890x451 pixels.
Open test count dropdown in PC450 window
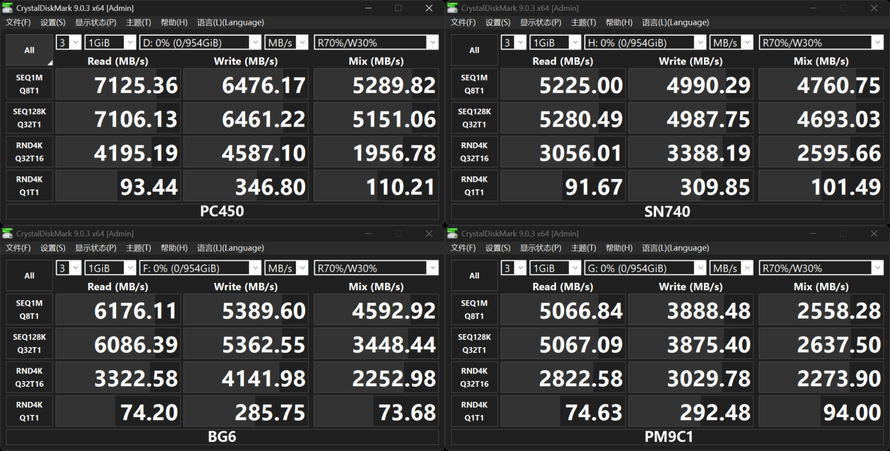[x=69, y=43]
